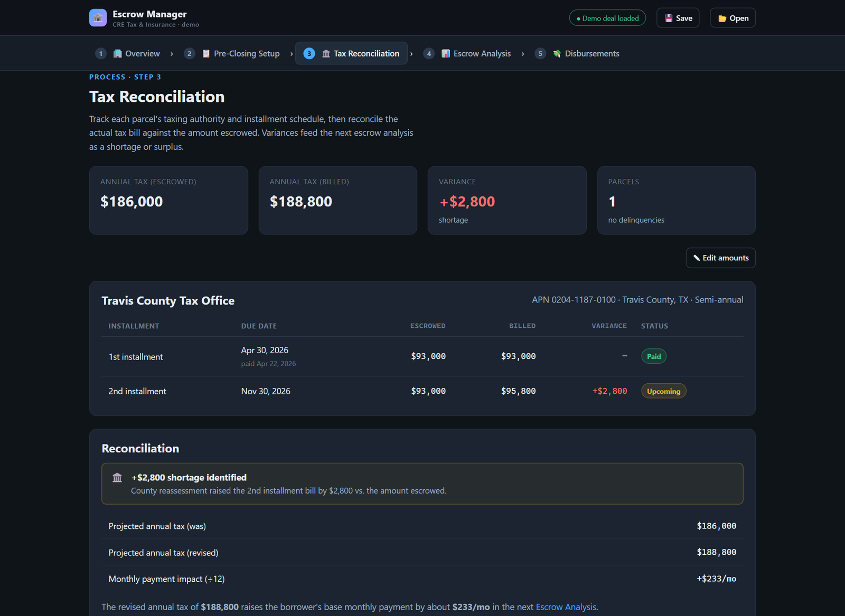This screenshot has height=616, width=845.
Task: Click the 'Projected annual tax (was)' row
Action: [x=422, y=526]
